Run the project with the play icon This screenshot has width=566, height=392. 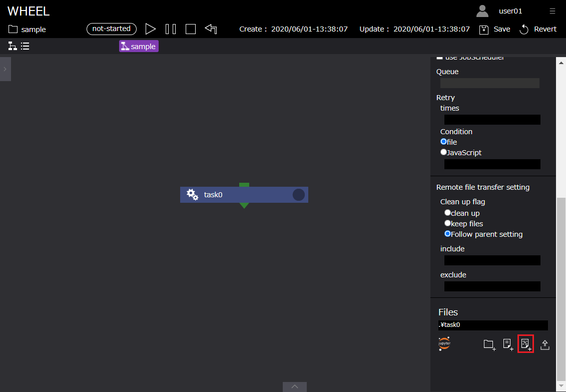coord(150,29)
